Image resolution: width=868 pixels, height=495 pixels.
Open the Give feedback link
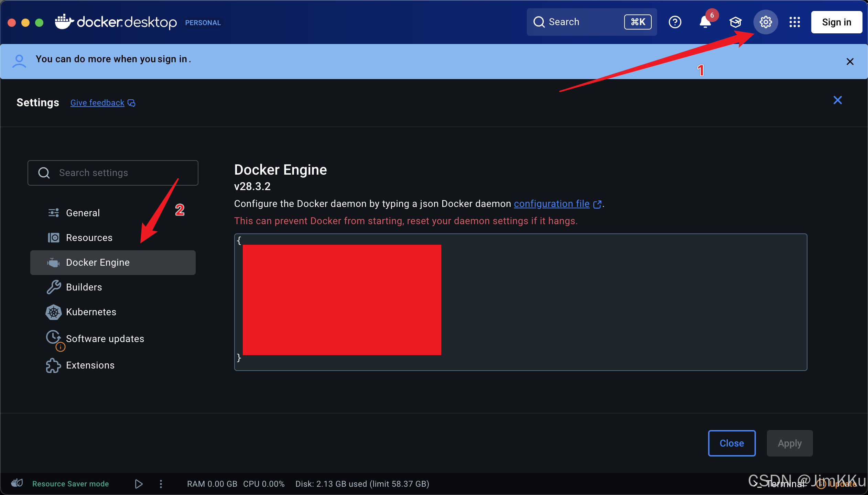pos(97,103)
